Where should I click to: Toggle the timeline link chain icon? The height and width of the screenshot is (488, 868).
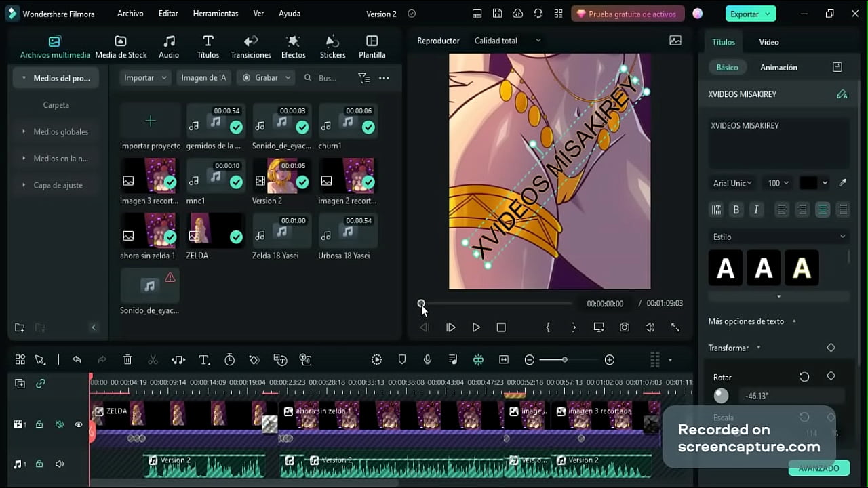coord(41,384)
